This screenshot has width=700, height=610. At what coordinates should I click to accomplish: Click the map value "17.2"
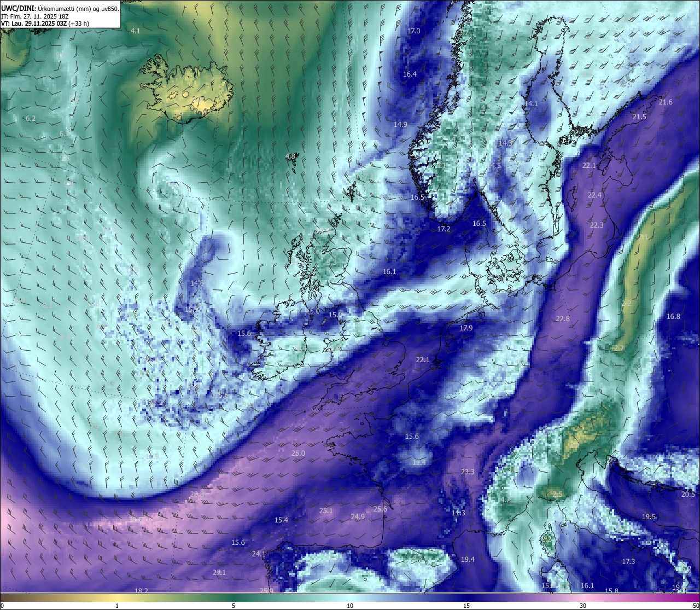(x=444, y=229)
